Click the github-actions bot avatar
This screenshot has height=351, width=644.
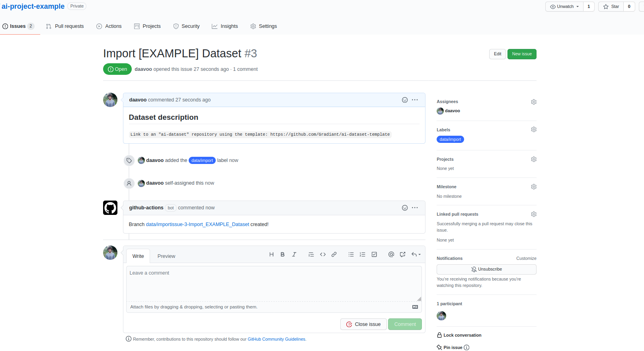tap(110, 208)
